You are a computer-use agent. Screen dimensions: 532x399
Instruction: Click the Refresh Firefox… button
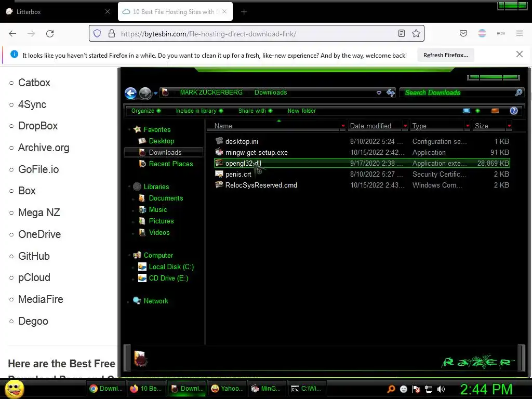445,55
